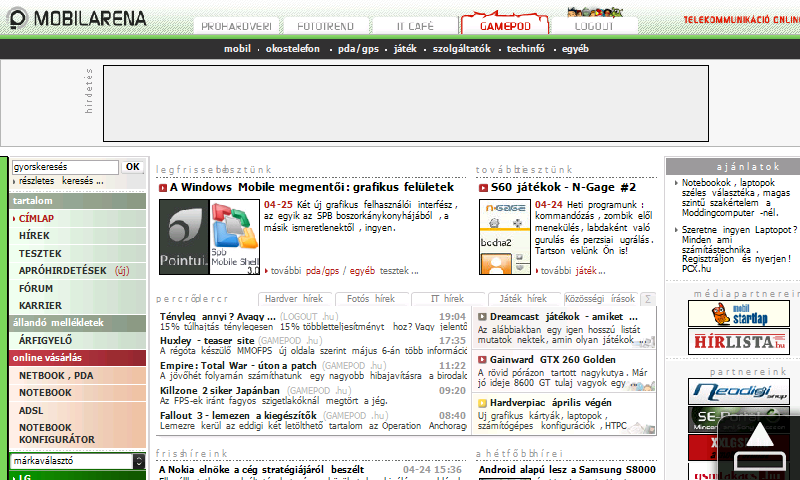Click the red icon before Windows Mobile headline
Image resolution: width=800 pixels, height=480 pixels.
pyautogui.click(x=163, y=188)
